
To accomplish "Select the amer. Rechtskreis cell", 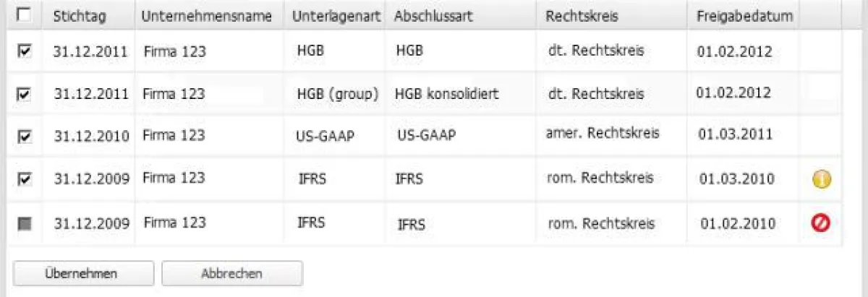I will 603,134.
